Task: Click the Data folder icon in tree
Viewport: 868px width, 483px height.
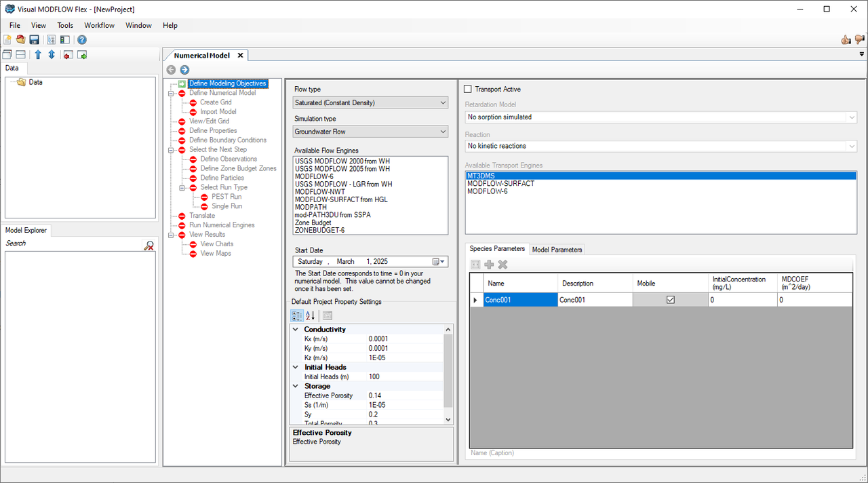Action: 21,82
